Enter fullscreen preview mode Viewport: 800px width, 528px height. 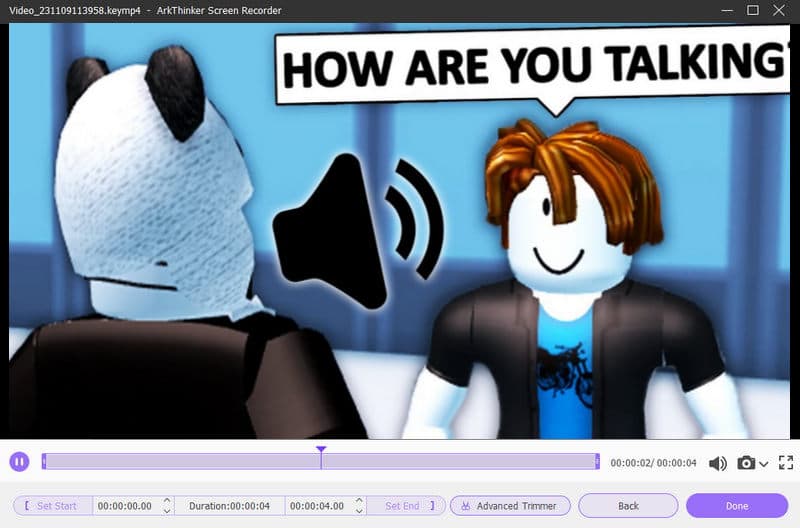pos(786,463)
